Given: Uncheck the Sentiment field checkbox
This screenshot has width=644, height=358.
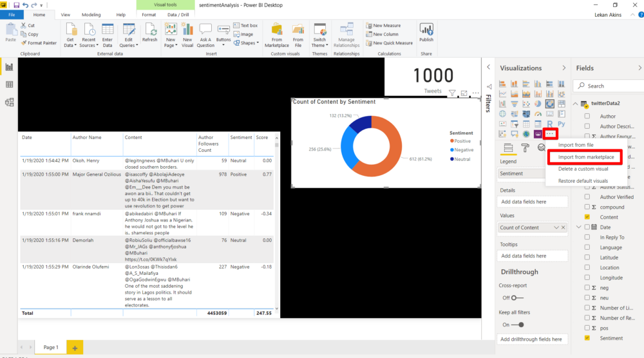Looking at the screenshot, I should (x=587, y=338).
